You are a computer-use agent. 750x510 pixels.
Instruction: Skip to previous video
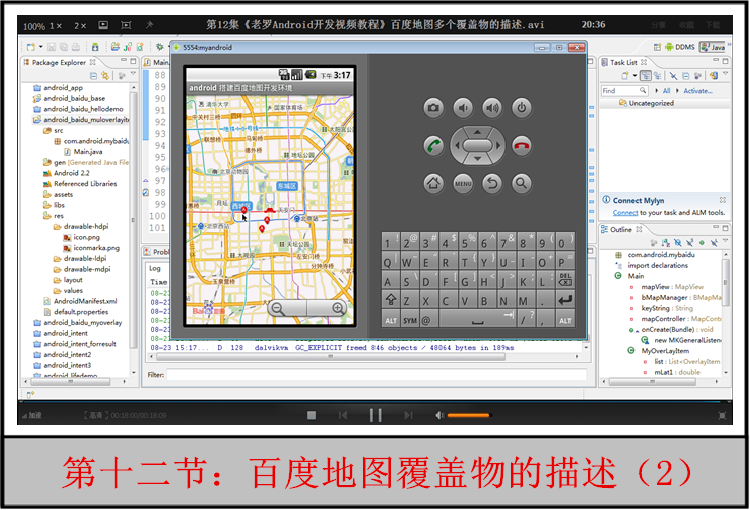(343, 415)
